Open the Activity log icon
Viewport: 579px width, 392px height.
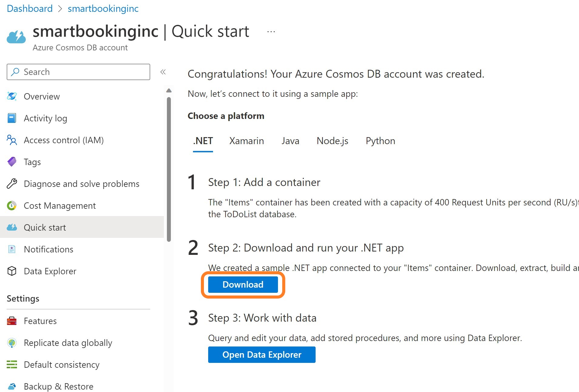(x=12, y=118)
